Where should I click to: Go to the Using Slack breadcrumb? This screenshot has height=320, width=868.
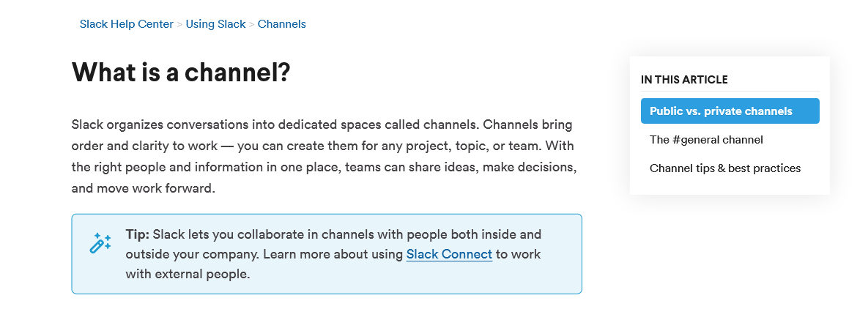[215, 24]
